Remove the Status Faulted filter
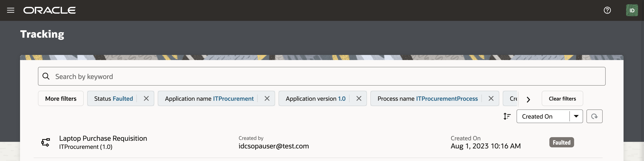644x161 pixels. coord(146,99)
